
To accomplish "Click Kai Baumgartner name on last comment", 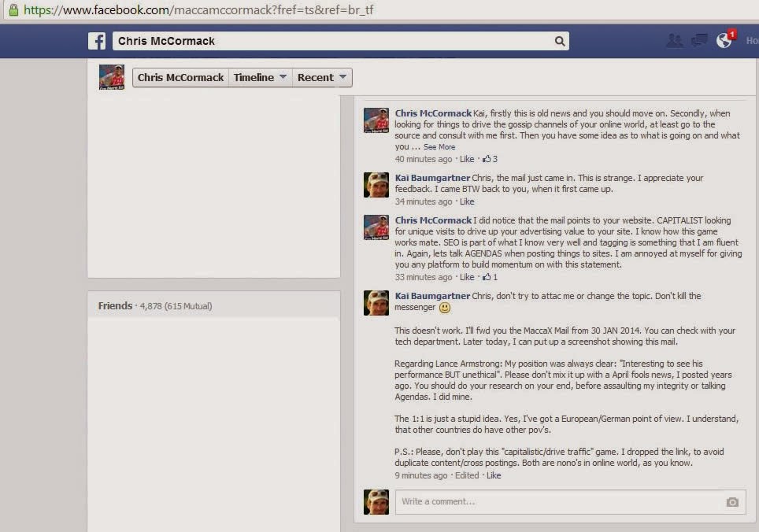I will tap(432, 296).
